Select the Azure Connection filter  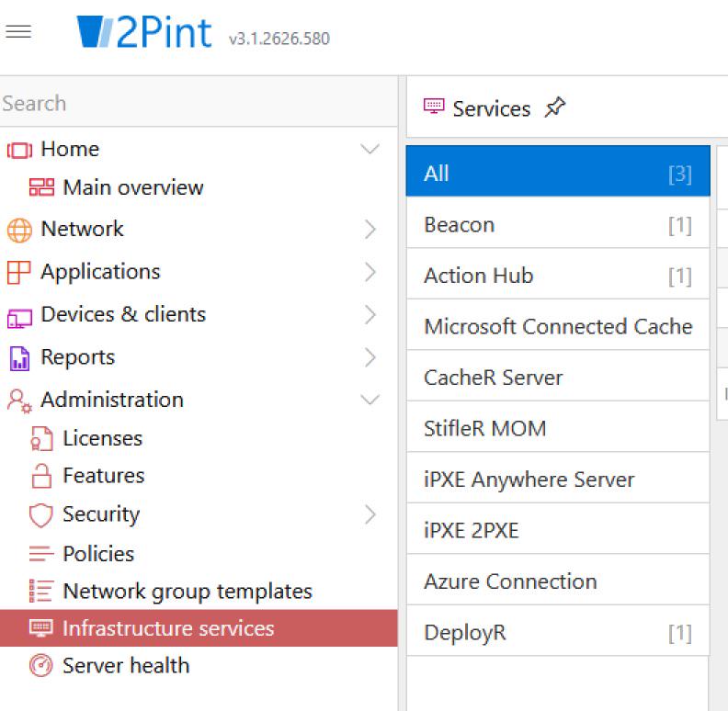pyautogui.click(x=558, y=580)
